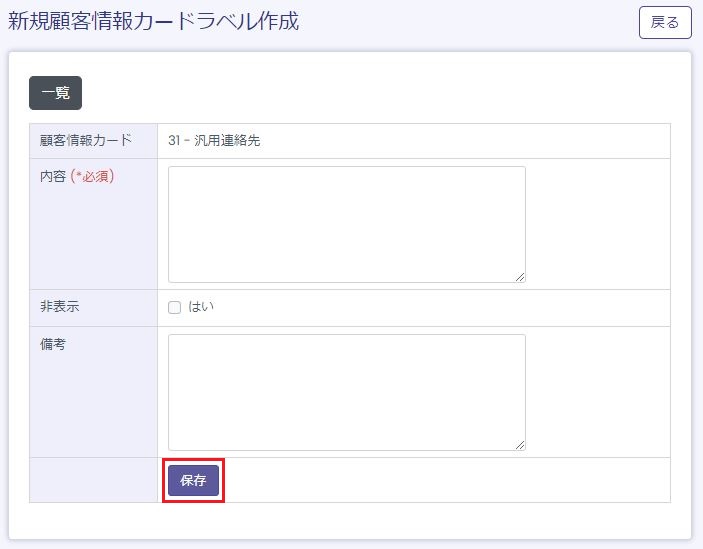
Task: Click the 内容 textarea resize handle
Action: (520, 277)
